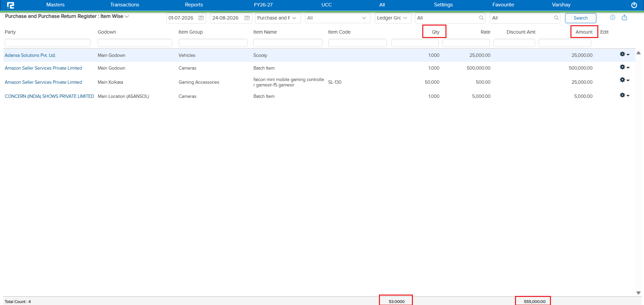The height and width of the screenshot is (305, 644).
Task: Open calendar for 01-07-2026 date
Action: (201, 18)
